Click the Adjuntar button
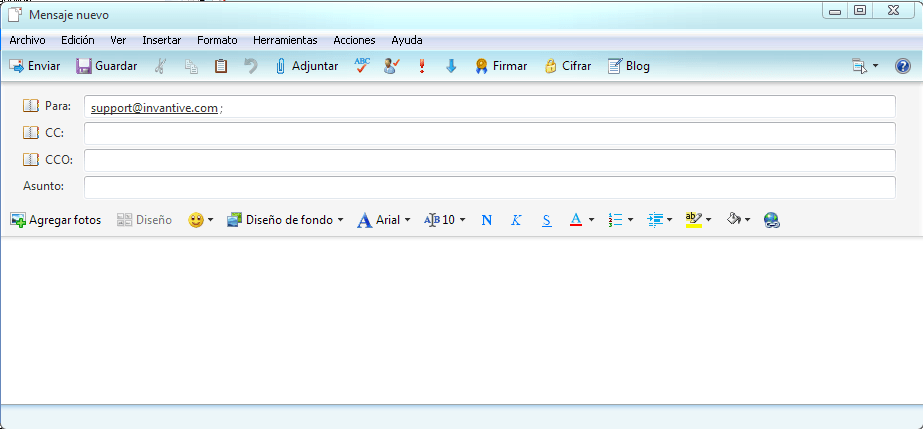The width and height of the screenshot is (923, 429). 306,66
